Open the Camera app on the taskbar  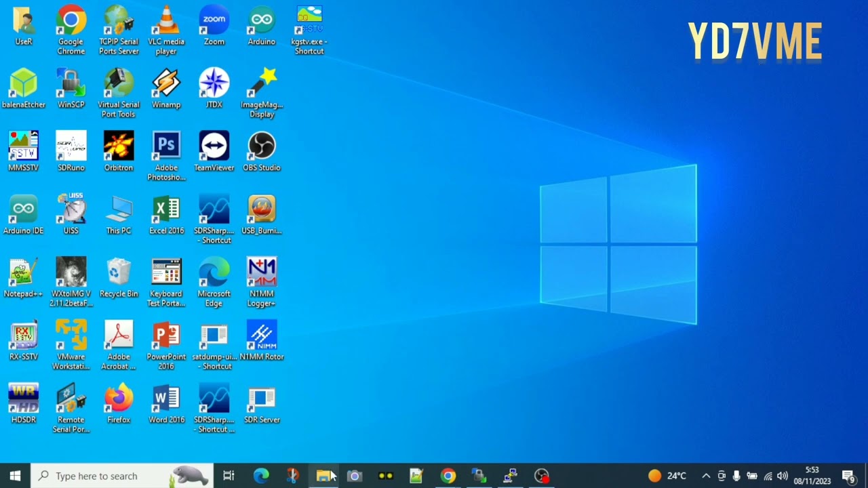point(355,476)
